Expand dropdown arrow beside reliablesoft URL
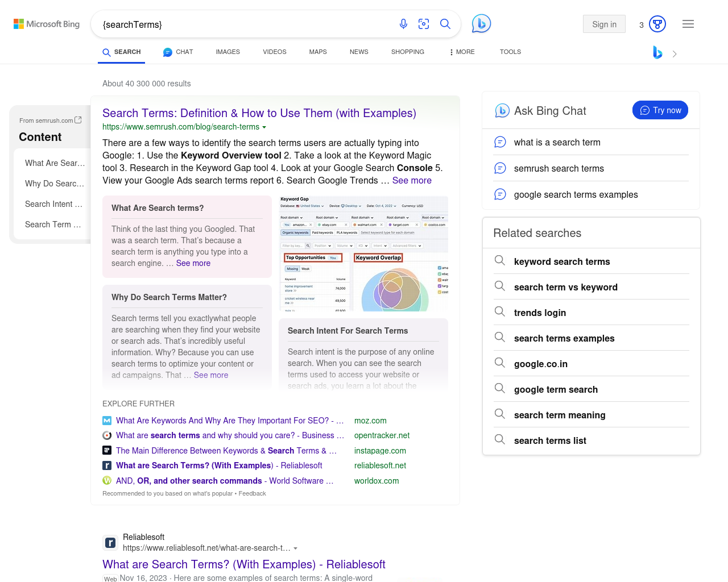Image resolution: width=728 pixels, height=582 pixels. point(296,548)
